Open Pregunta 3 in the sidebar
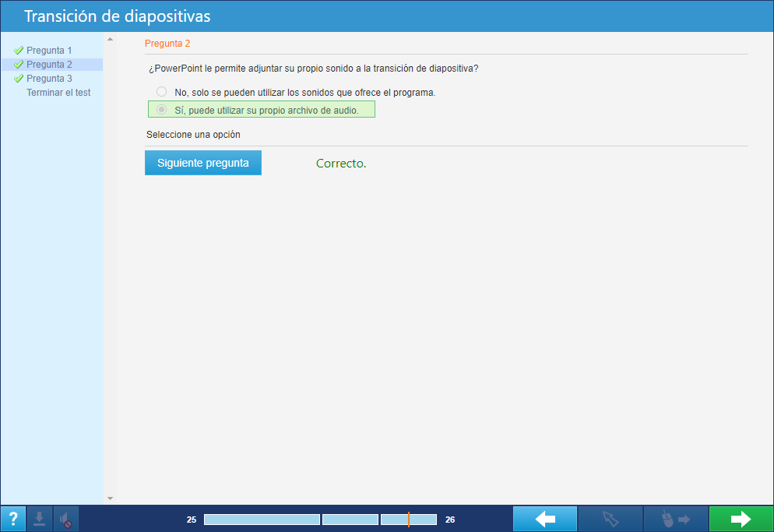Image resolution: width=774 pixels, height=532 pixels. click(x=49, y=79)
